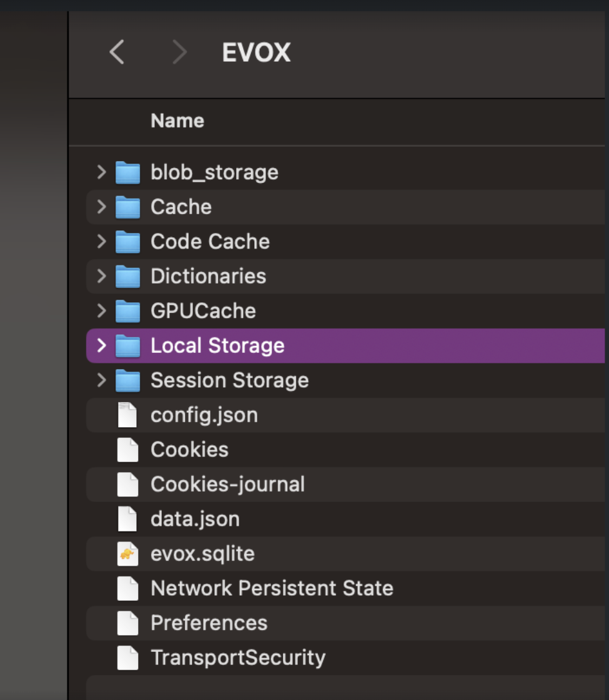Click the Session Storage folder icon

coord(128,380)
